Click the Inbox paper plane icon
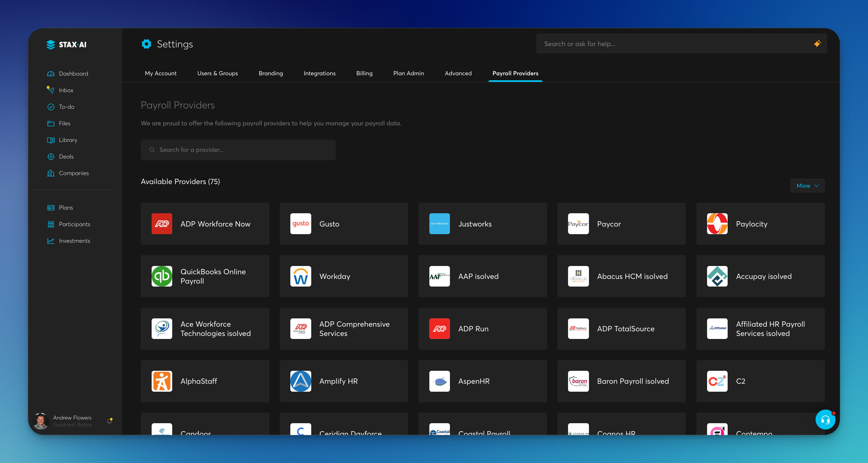 coord(51,90)
